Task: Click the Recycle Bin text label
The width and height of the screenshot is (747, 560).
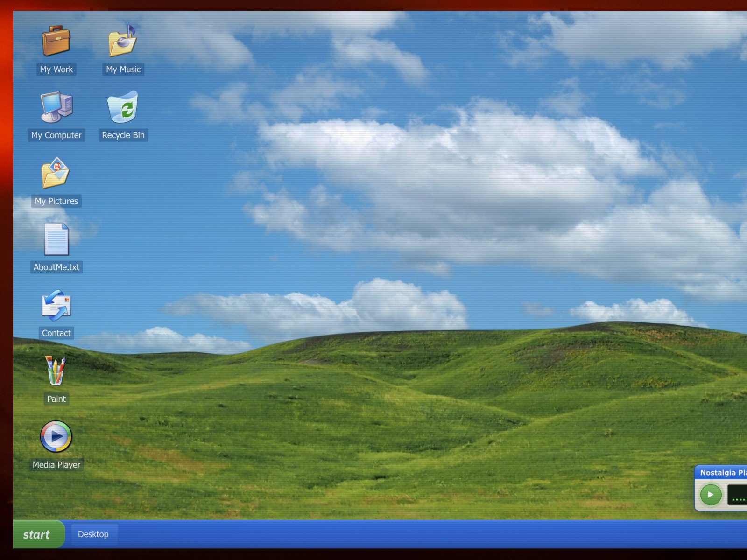Action: 123,135
